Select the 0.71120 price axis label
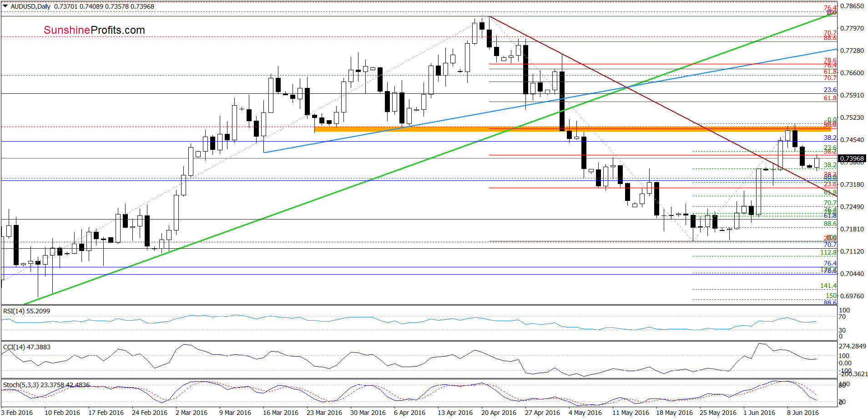 click(x=852, y=251)
